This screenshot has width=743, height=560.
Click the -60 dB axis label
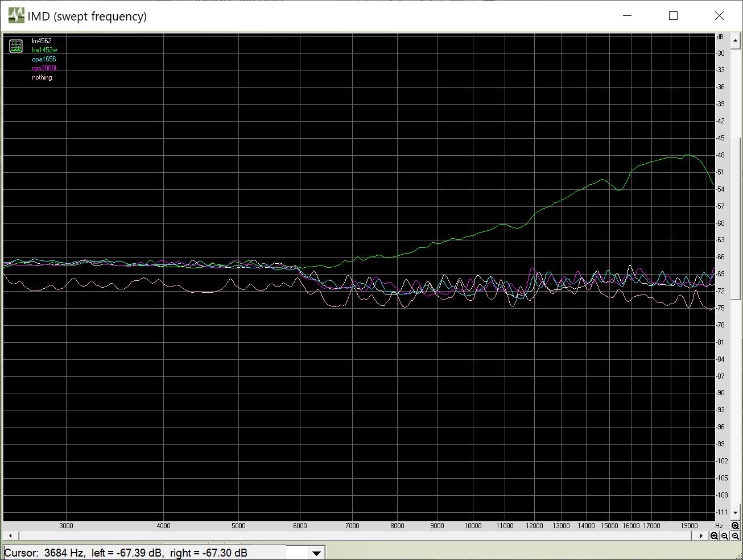click(x=721, y=223)
